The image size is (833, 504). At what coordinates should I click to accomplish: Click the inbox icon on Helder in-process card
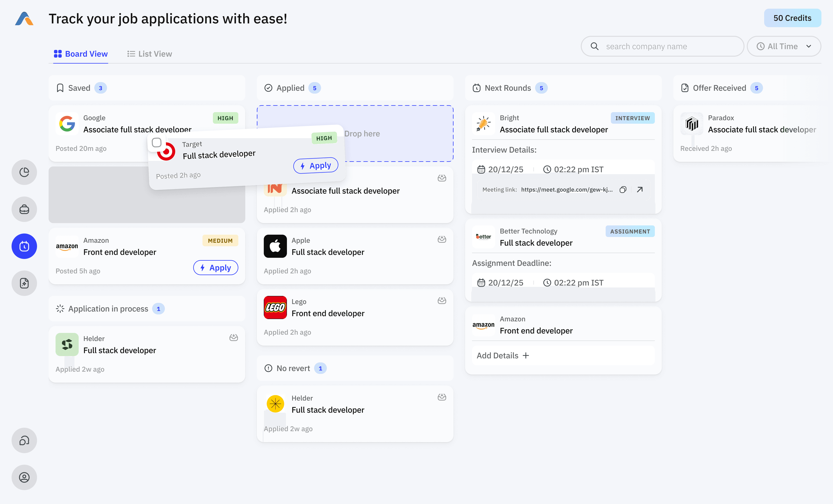tap(233, 338)
